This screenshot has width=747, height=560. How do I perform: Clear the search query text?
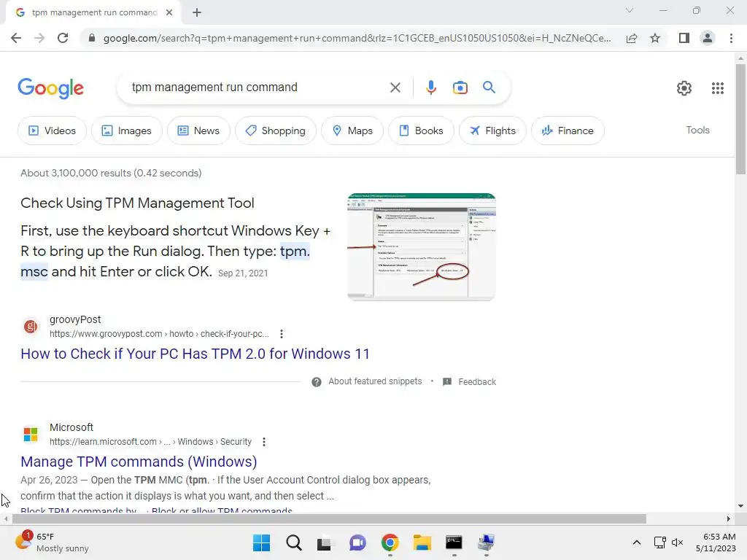point(395,87)
